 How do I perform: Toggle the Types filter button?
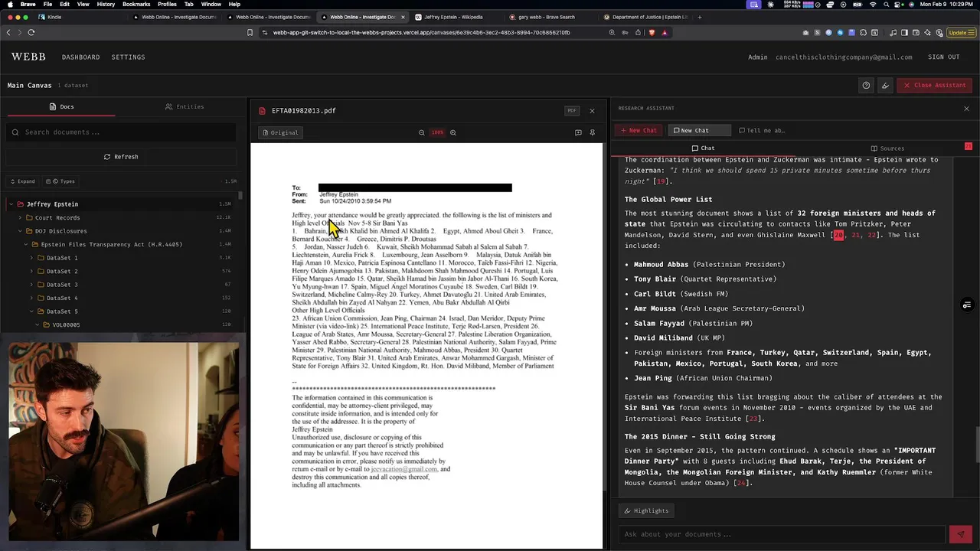click(60, 181)
